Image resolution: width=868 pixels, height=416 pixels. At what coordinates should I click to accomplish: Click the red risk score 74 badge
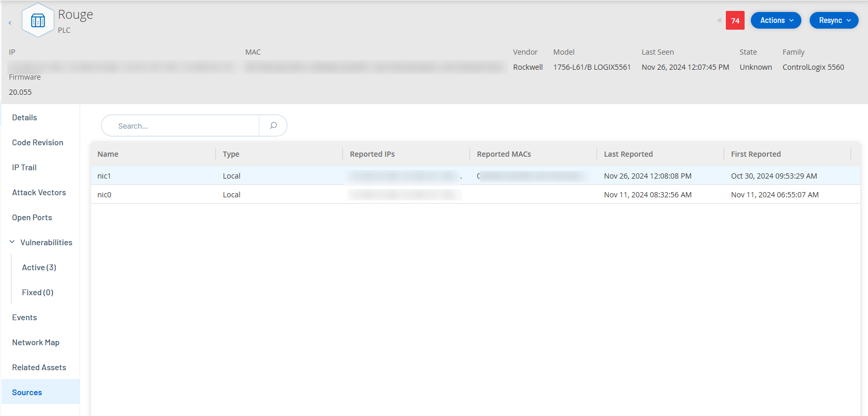point(735,20)
